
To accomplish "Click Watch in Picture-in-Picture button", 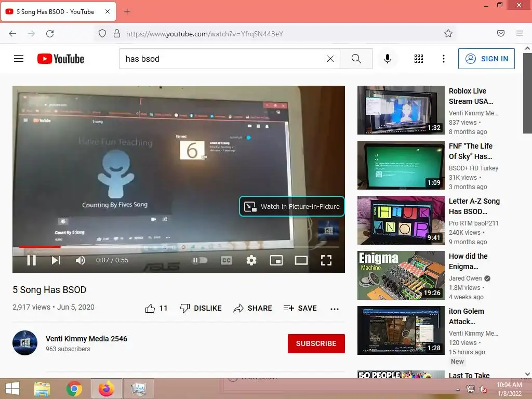I will pyautogui.click(x=292, y=206).
